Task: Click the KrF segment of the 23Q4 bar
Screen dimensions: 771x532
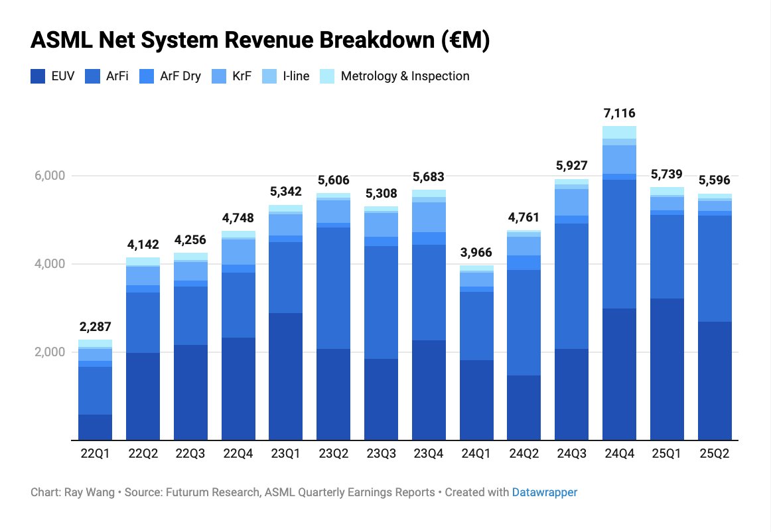Action: click(x=428, y=218)
